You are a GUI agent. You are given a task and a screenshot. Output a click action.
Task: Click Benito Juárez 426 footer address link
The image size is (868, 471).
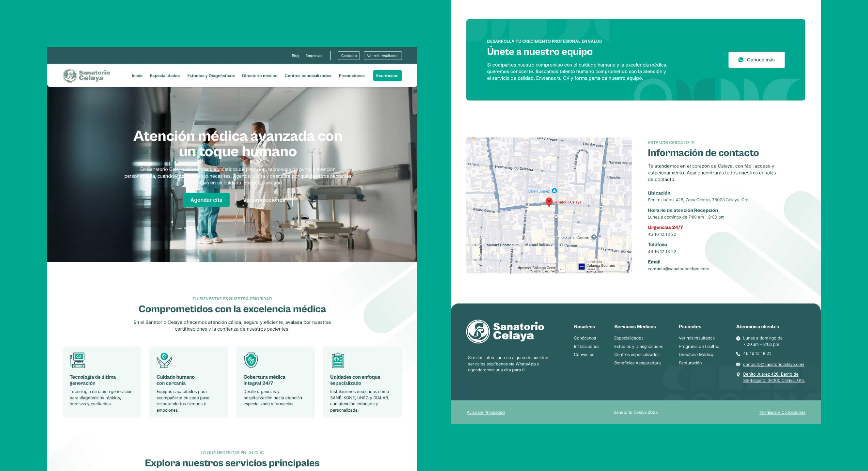tap(774, 377)
